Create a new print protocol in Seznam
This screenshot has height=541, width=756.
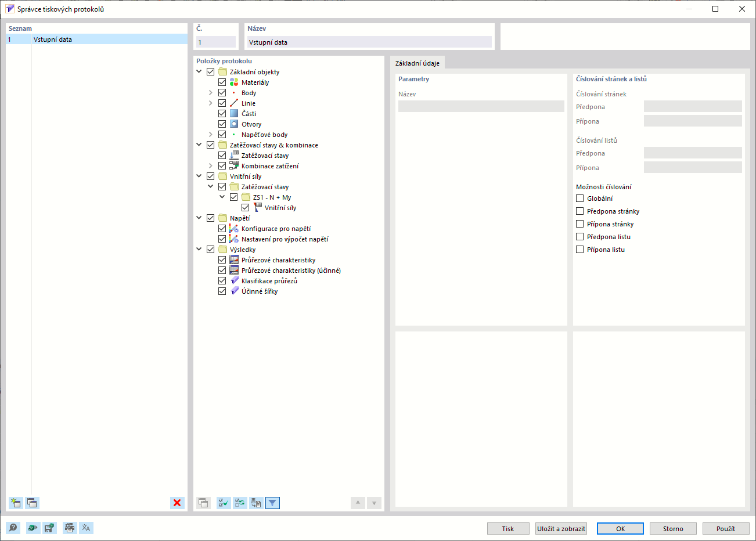pos(16,503)
